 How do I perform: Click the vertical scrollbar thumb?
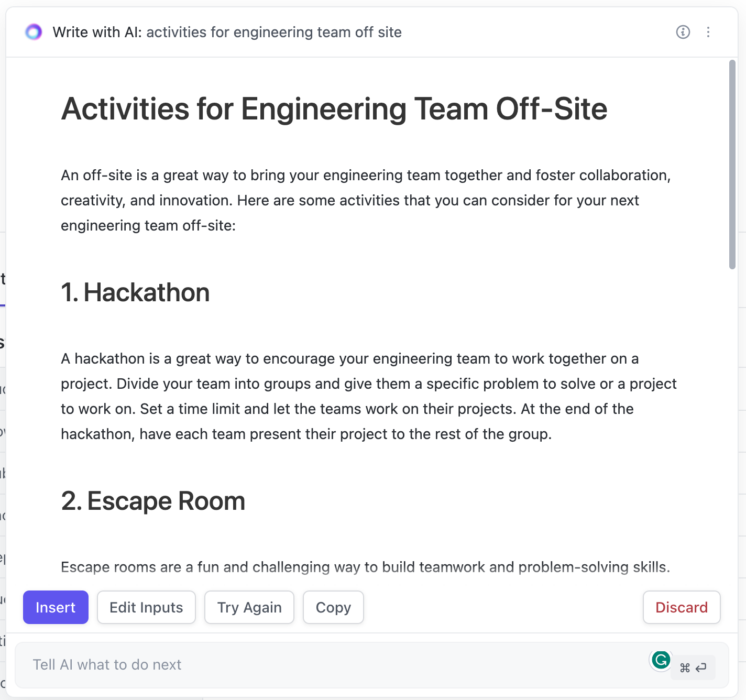[x=732, y=165]
